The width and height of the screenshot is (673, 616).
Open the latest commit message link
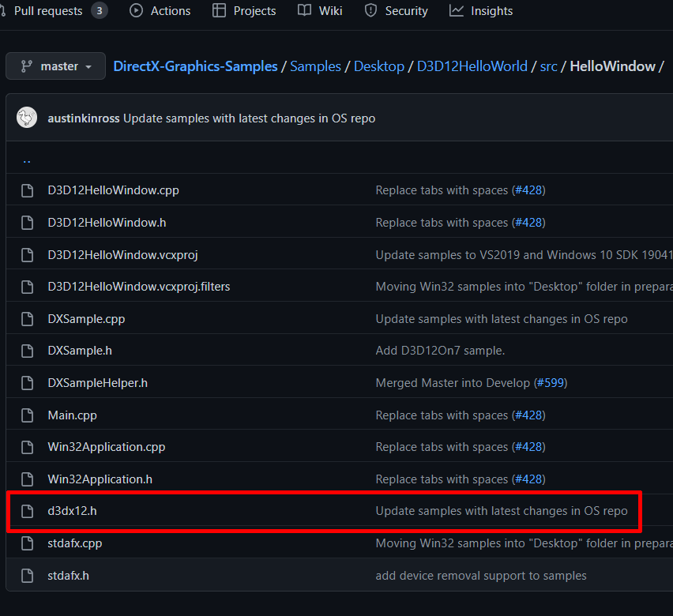pyautogui.click(x=250, y=118)
